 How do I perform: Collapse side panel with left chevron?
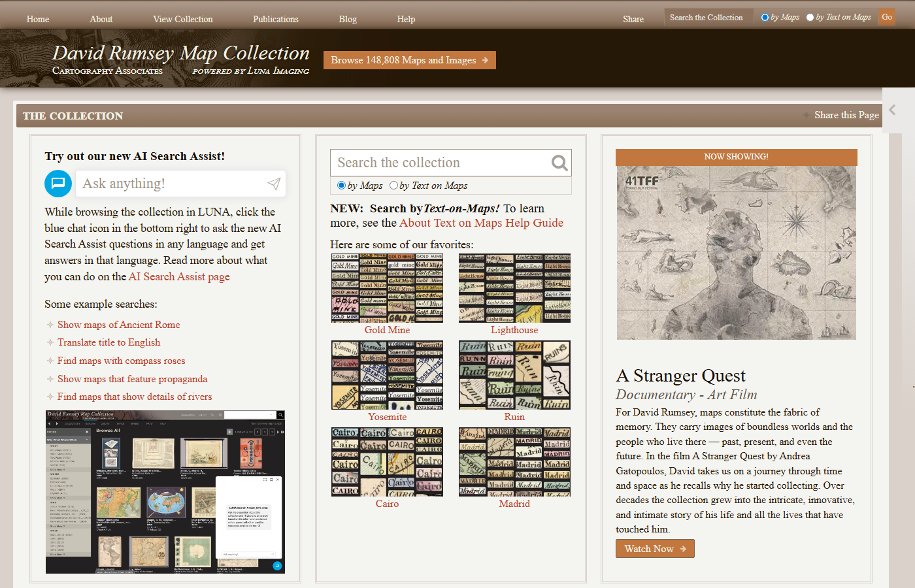(x=892, y=110)
